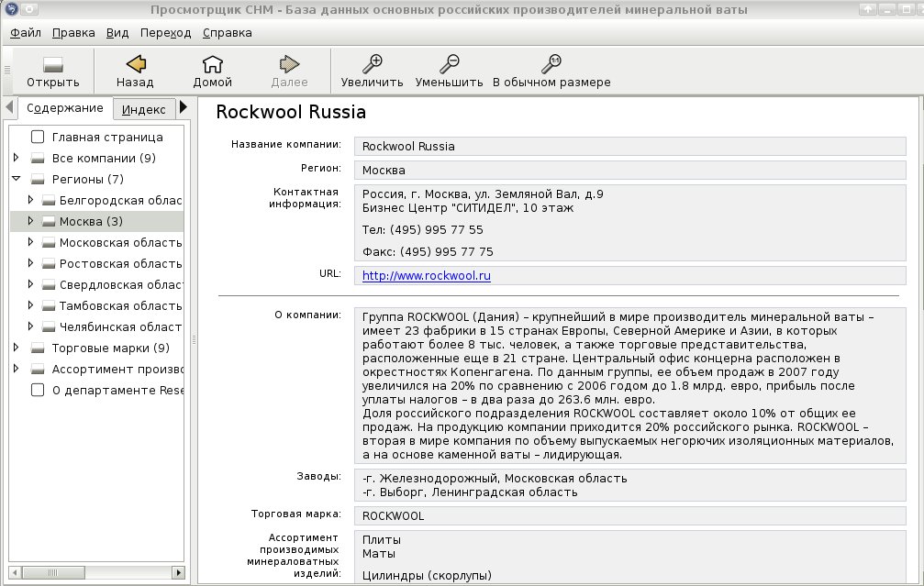Click the left arrow beside the Содержание tab
This screenshot has height=586, width=924.
click(9, 107)
